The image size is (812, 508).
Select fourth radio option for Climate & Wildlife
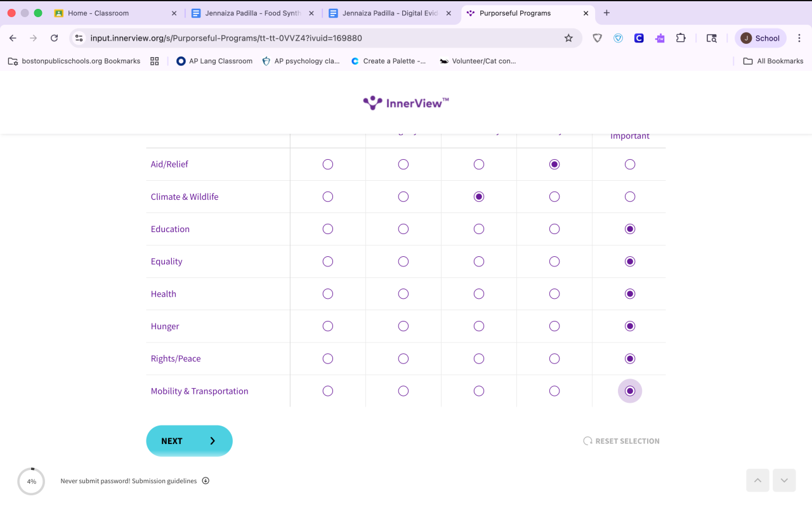[x=554, y=197]
